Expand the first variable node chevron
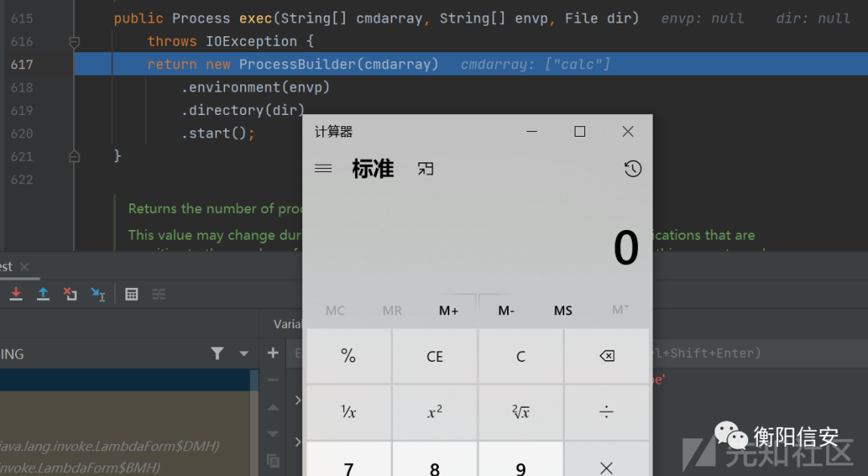This screenshot has height=476, width=868. 298,400
